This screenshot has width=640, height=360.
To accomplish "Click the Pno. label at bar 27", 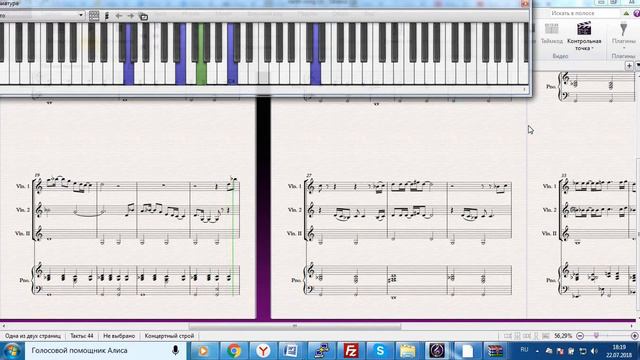I will (x=296, y=280).
